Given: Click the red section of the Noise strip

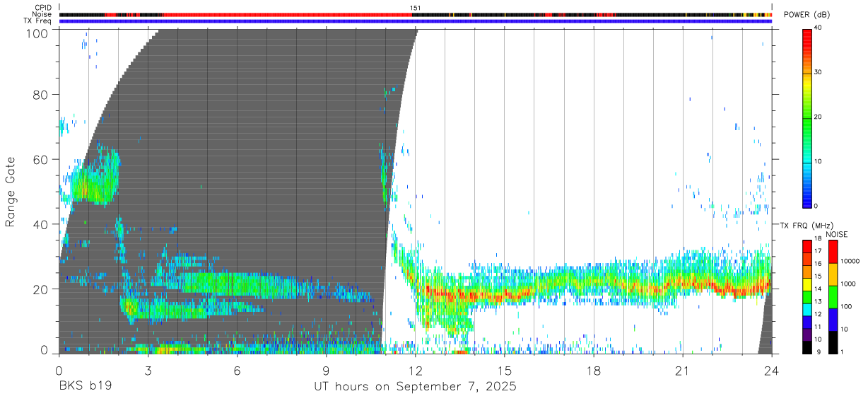Looking at the screenshot, I should [287, 14].
